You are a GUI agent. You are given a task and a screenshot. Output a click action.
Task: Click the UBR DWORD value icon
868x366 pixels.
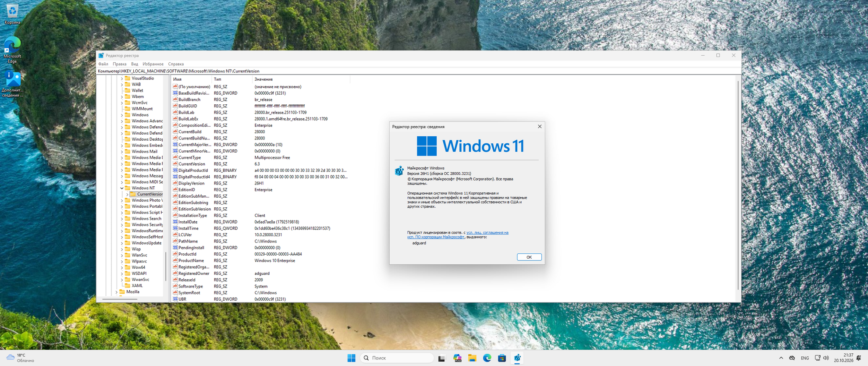pos(175,299)
